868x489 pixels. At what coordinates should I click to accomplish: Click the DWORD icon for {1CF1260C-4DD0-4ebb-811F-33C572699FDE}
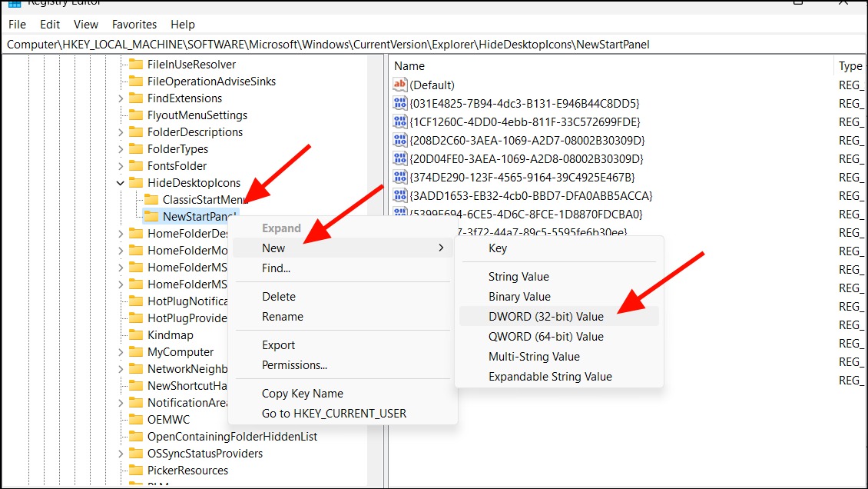[x=399, y=121]
